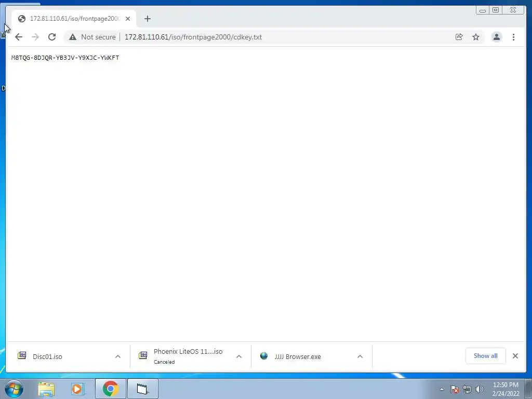Reload the cdkey.txt page
The width and height of the screenshot is (532, 399).
click(x=52, y=37)
